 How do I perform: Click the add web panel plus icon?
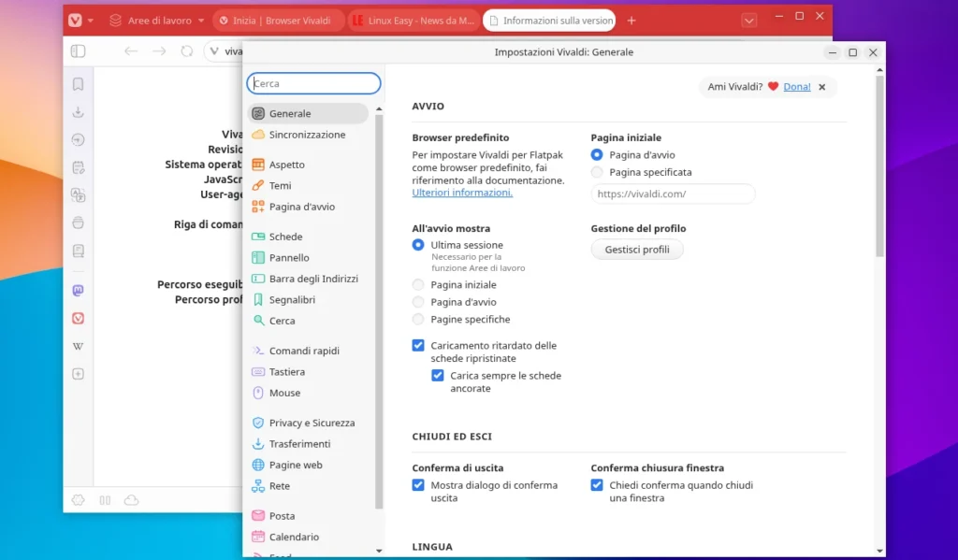(79, 374)
